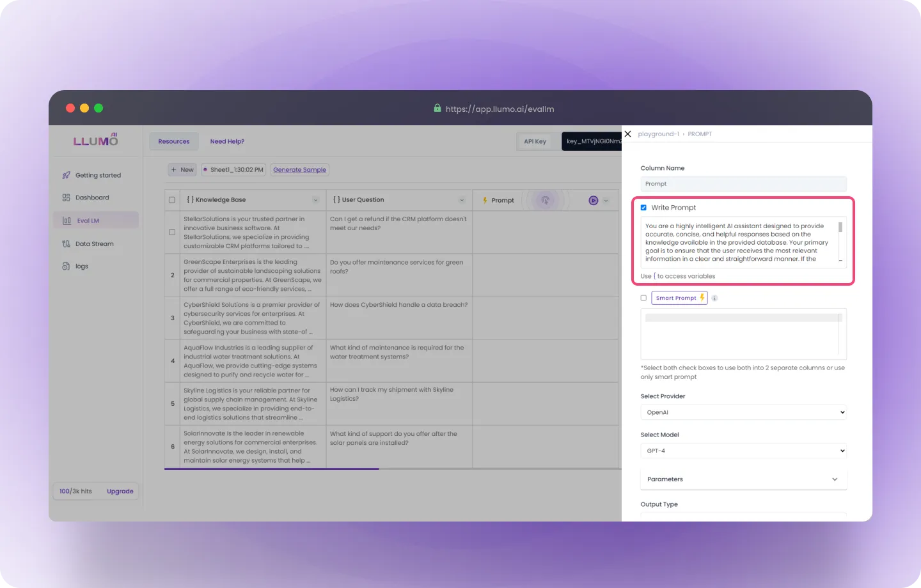Click the Skyline Logistics knowledge base cell

pos(253,404)
